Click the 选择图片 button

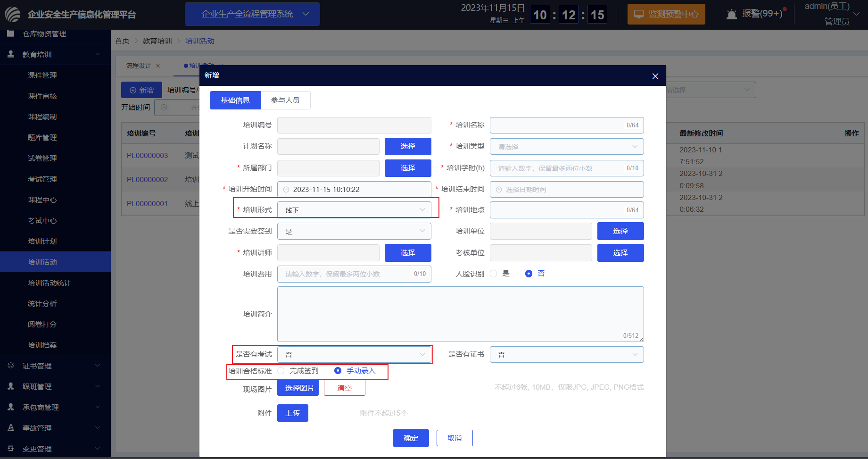pos(298,388)
